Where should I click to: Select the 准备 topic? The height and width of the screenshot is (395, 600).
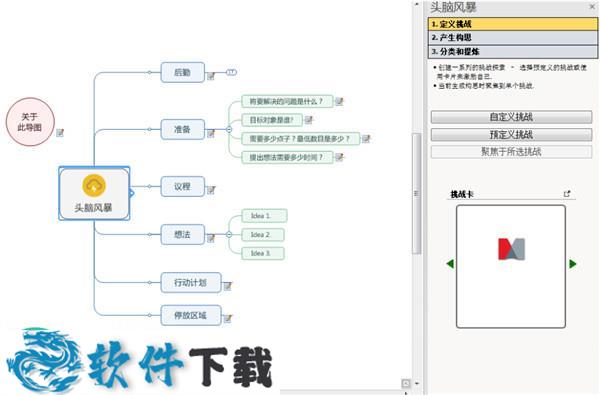(x=183, y=129)
